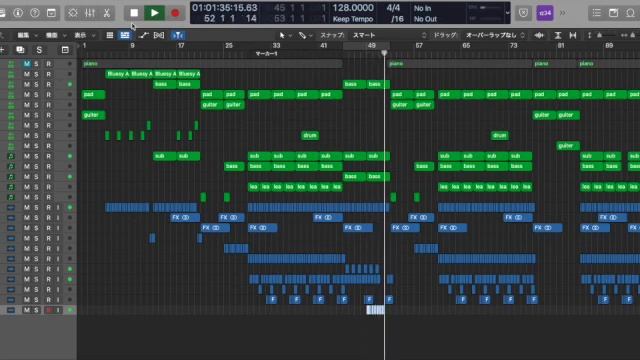Click the No In MIDI display
This screenshot has height=360, width=640.
pyautogui.click(x=422, y=8)
